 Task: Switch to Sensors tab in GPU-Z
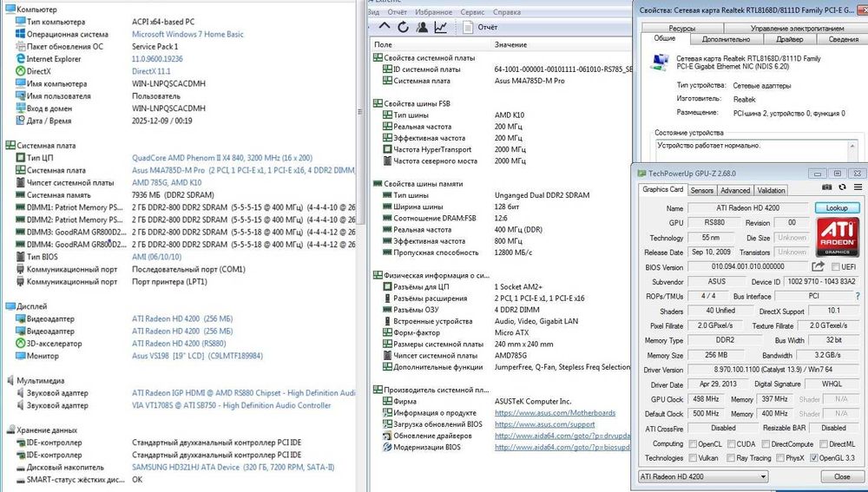[701, 190]
